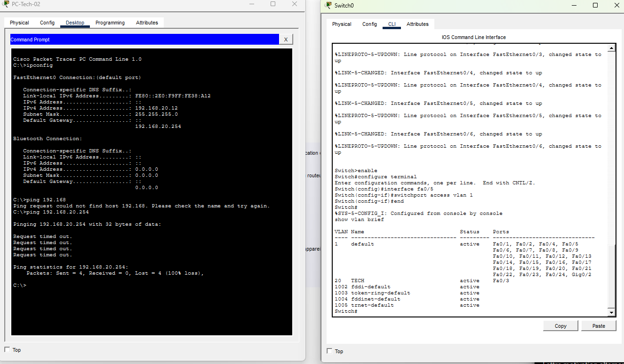Viewport: 624px width, 364px height.
Task: Switch to the Programming tab
Action: [x=110, y=23]
